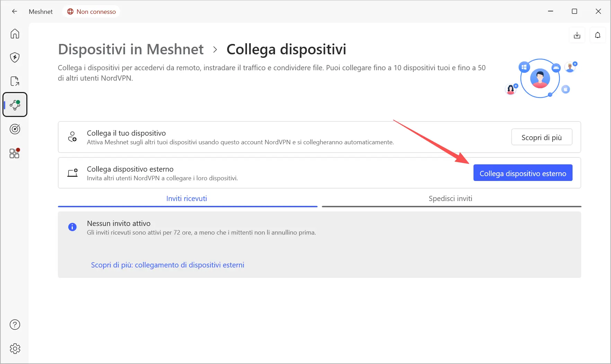This screenshot has height=364, width=611.
Task: Open the file sharing sidebar icon
Action: (15, 81)
